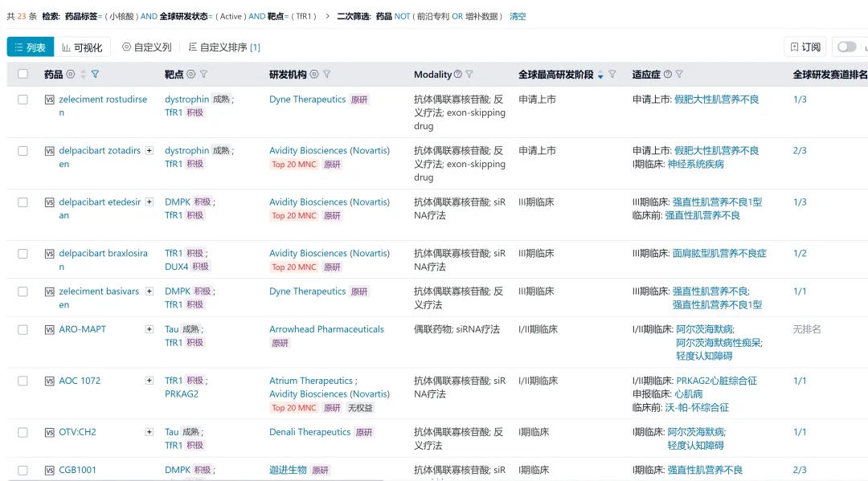Click 清空 to clear the filters
The image size is (868, 481).
click(x=518, y=16)
